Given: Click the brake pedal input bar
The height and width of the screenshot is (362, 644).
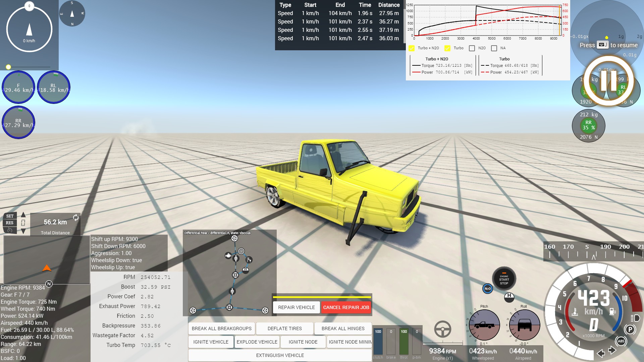Looking at the screenshot, I should (391, 341).
